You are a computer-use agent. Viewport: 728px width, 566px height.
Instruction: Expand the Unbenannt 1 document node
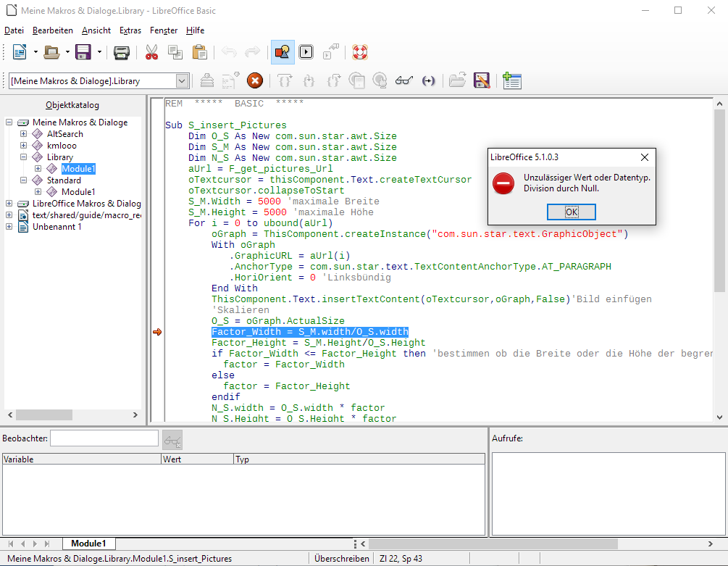point(9,227)
